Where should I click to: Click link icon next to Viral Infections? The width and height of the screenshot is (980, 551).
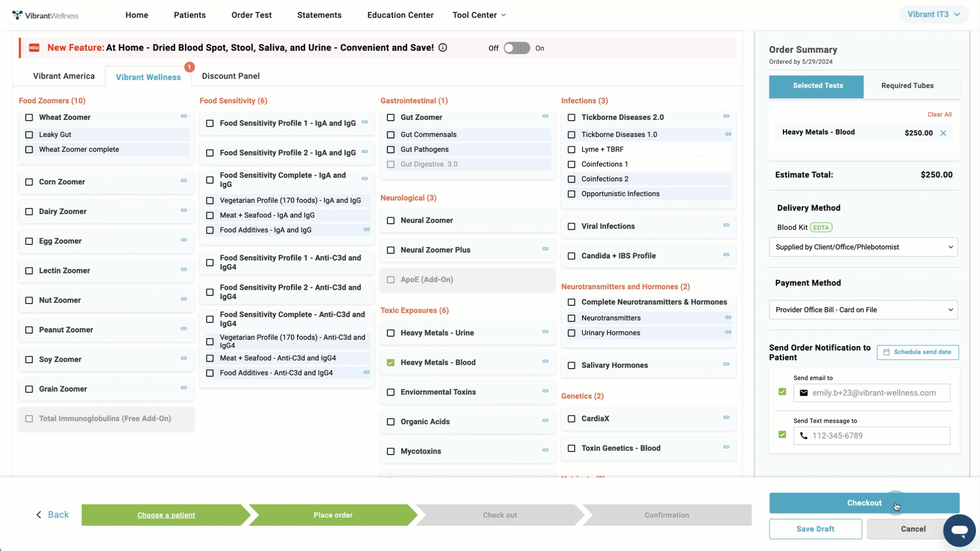pyautogui.click(x=726, y=225)
